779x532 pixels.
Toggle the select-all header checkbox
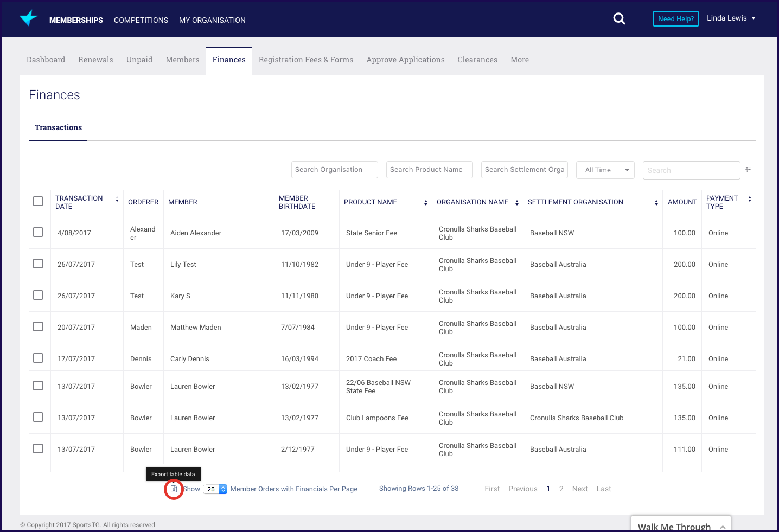(x=38, y=201)
